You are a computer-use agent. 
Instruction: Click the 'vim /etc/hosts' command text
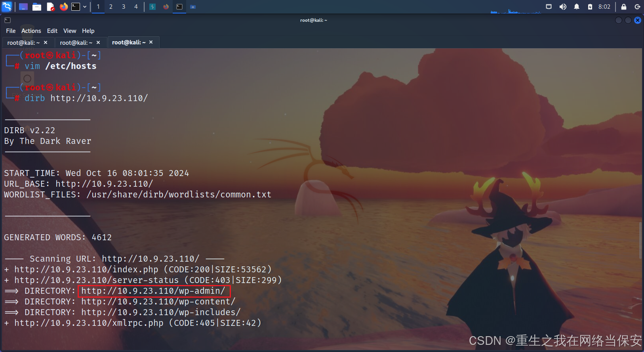click(x=61, y=66)
